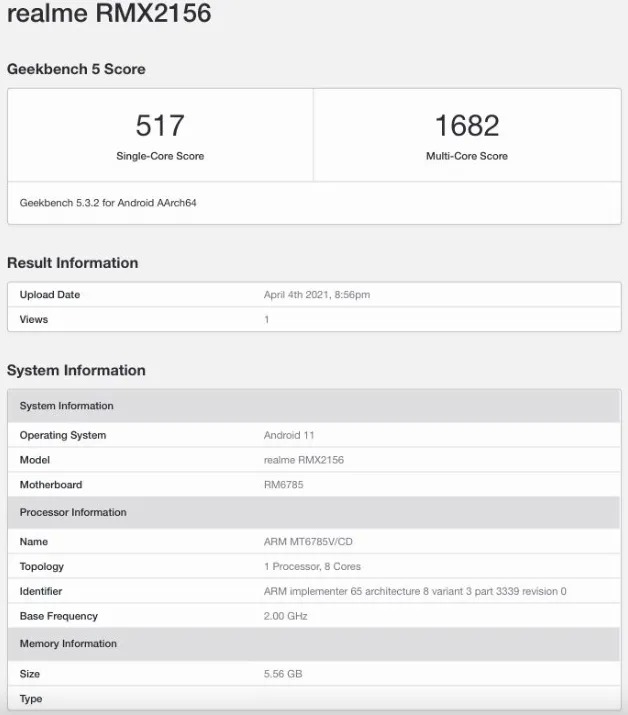Click the Android 11 value

tap(289, 435)
